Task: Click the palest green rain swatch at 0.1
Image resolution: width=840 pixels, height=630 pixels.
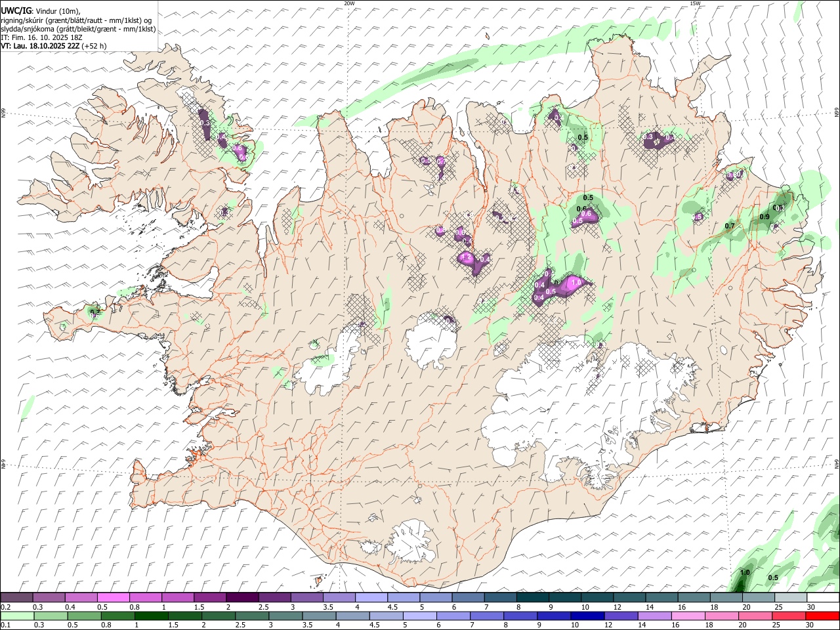Action: [17, 616]
